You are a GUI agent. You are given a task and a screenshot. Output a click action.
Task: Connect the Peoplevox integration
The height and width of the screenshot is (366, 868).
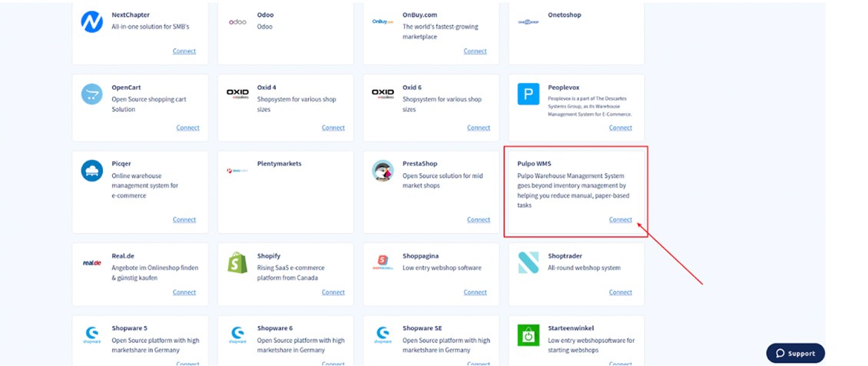tap(621, 128)
